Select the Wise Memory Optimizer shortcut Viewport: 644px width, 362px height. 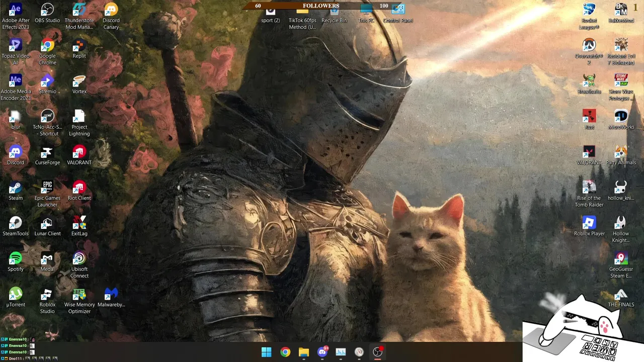tap(79, 301)
